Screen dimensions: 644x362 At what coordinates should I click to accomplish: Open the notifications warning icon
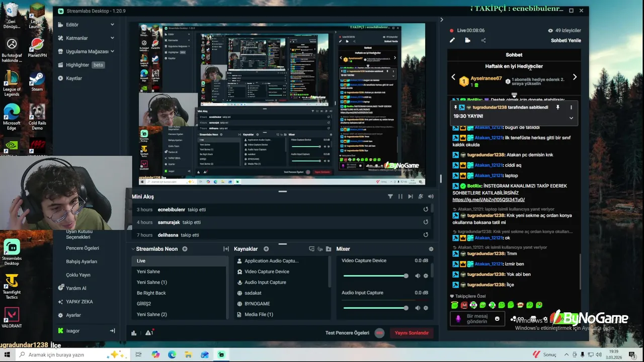[x=149, y=333]
